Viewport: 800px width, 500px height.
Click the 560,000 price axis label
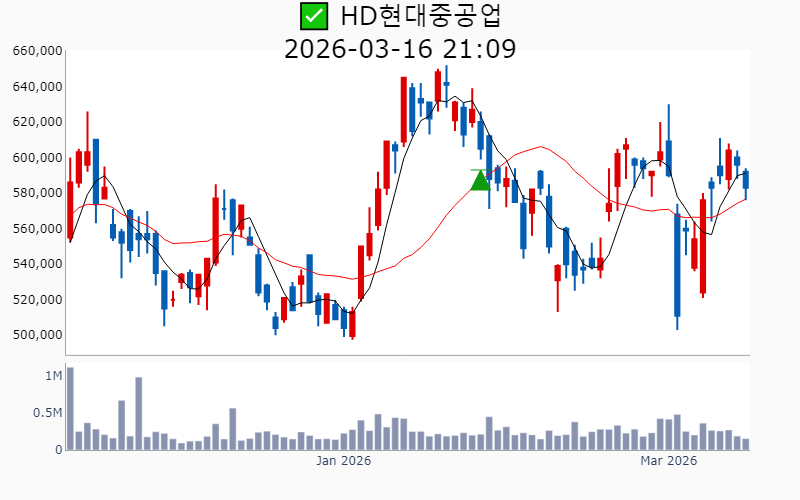tap(36, 229)
